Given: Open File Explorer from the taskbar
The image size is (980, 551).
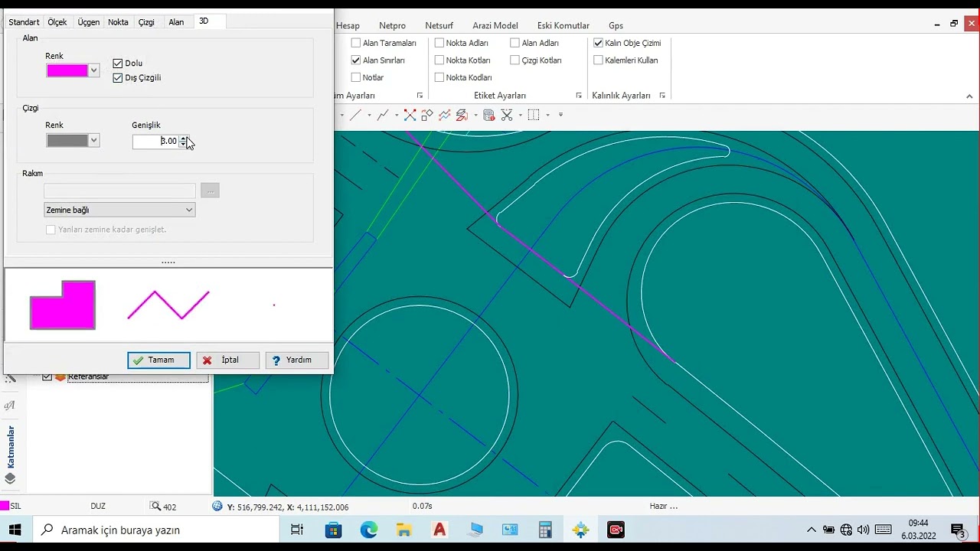Looking at the screenshot, I should tap(404, 530).
